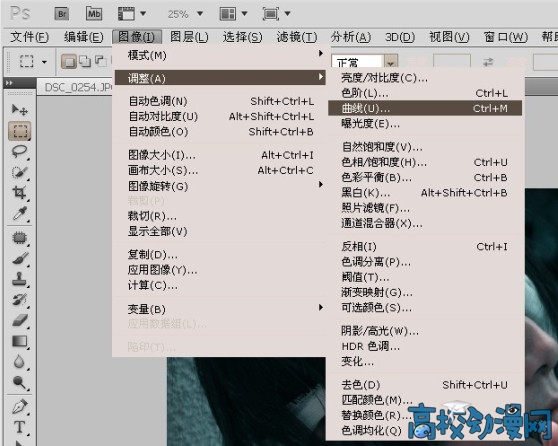This screenshot has height=446, width=558.
Task: Select the Crop tool
Action: [x=20, y=193]
